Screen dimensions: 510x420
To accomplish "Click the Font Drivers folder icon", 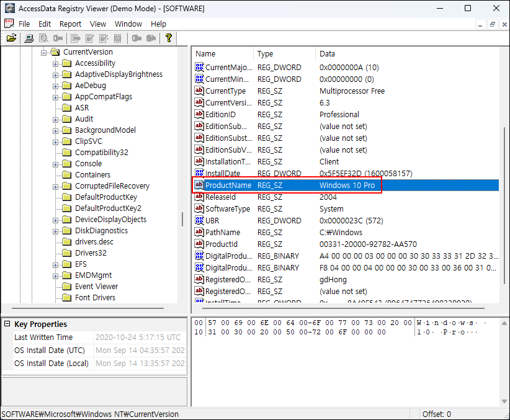I will pyautogui.click(x=66, y=297).
